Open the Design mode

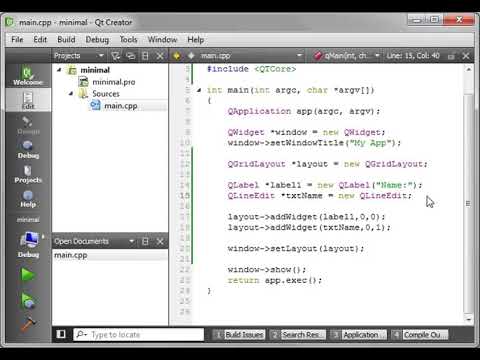point(28,125)
